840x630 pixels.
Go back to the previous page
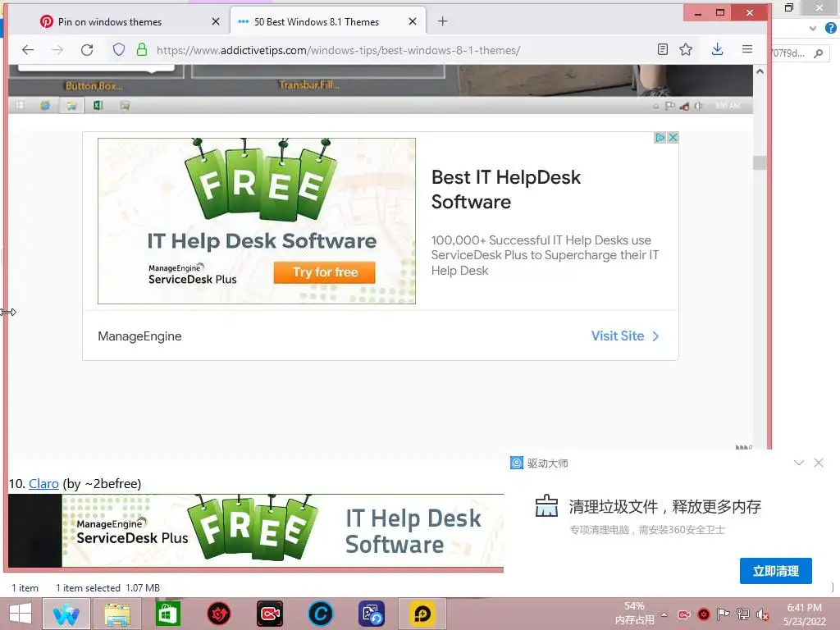28,50
